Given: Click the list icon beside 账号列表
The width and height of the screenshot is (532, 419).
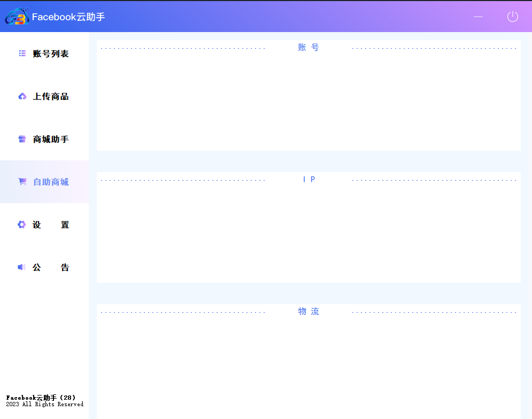Looking at the screenshot, I should coord(22,53).
